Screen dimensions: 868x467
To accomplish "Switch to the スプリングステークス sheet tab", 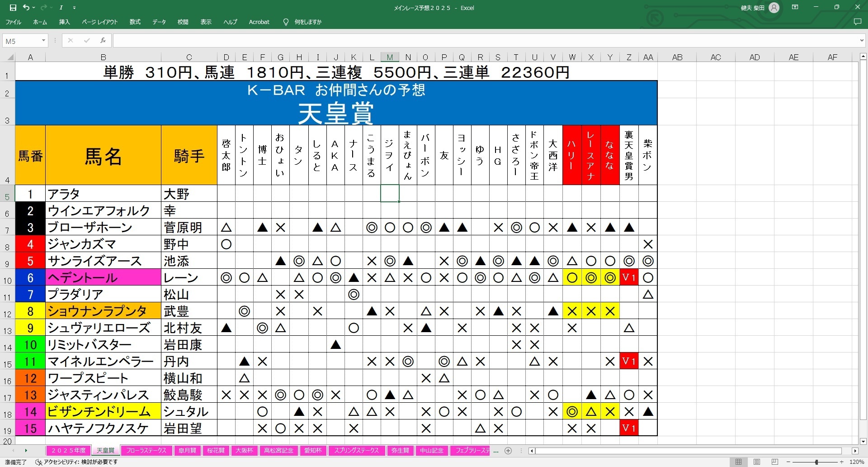I will pyautogui.click(x=356, y=450).
